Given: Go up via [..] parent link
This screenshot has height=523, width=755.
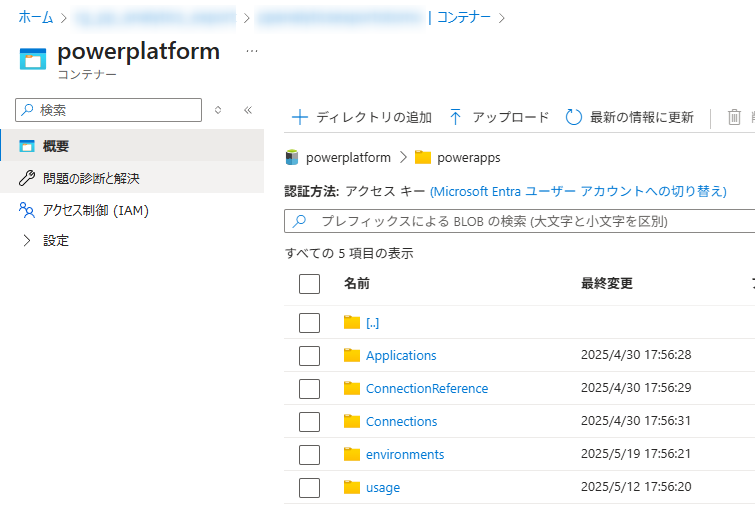Looking at the screenshot, I should pyautogui.click(x=372, y=323).
